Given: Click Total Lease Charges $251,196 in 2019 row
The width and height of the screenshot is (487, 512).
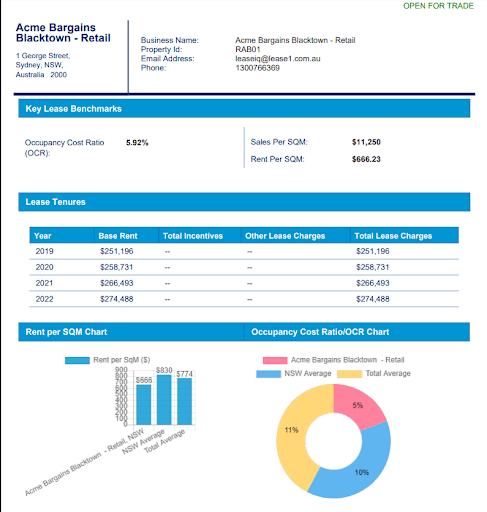Looking at the screenshot, I should [373, 251].
